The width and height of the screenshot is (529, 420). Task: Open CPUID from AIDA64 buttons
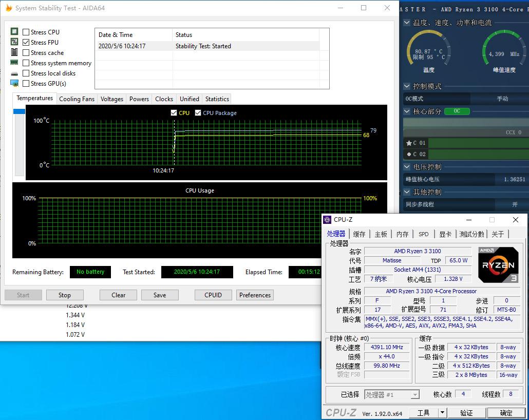(213, 295)
